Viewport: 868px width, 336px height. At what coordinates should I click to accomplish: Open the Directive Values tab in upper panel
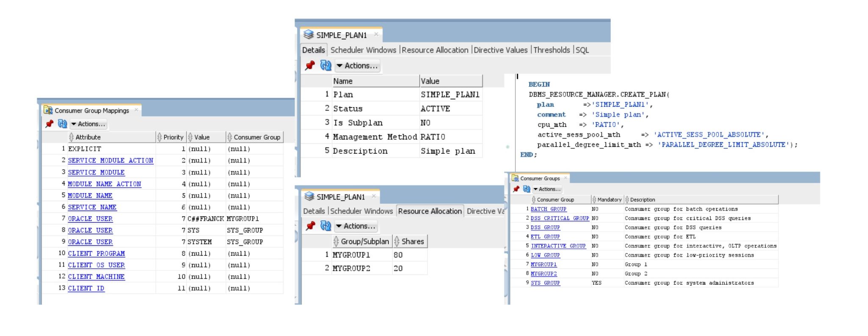(x=501, y=50)
